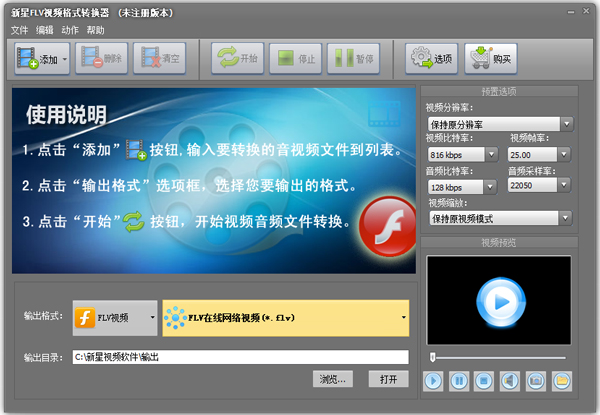Expand the 视频比特率 816 kbps dropdown
This screenshot has width=600, height=415.
pos(491,155)
